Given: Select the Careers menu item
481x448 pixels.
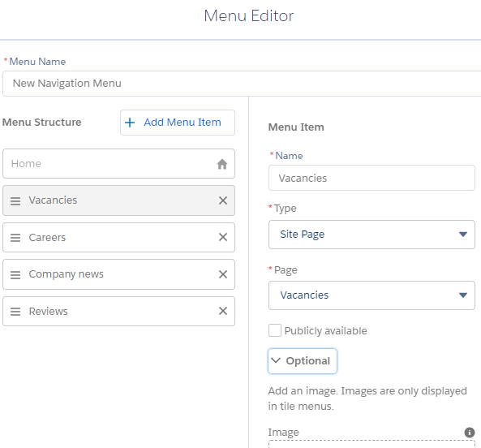Looking at the screenshot, I should [118, 238].
